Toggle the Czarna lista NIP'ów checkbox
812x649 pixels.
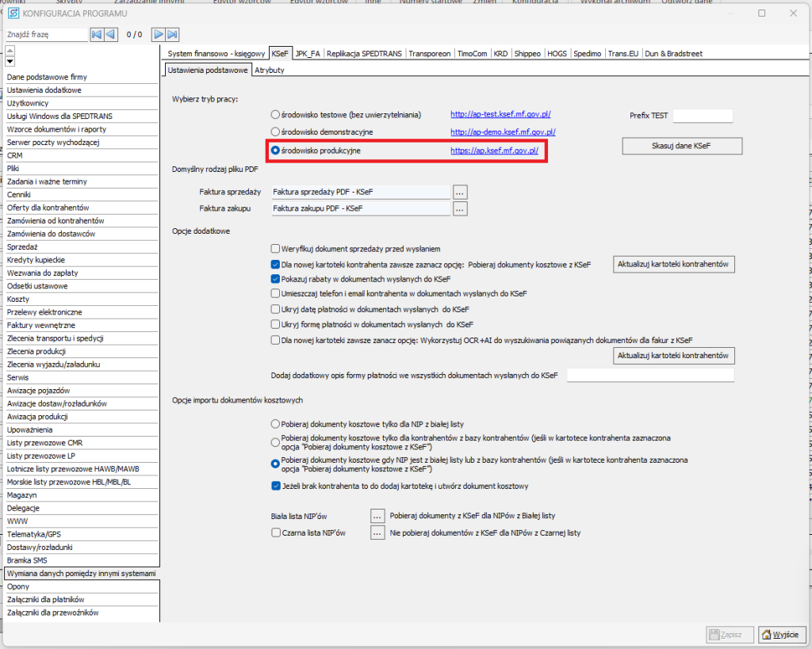coord(275,533)
